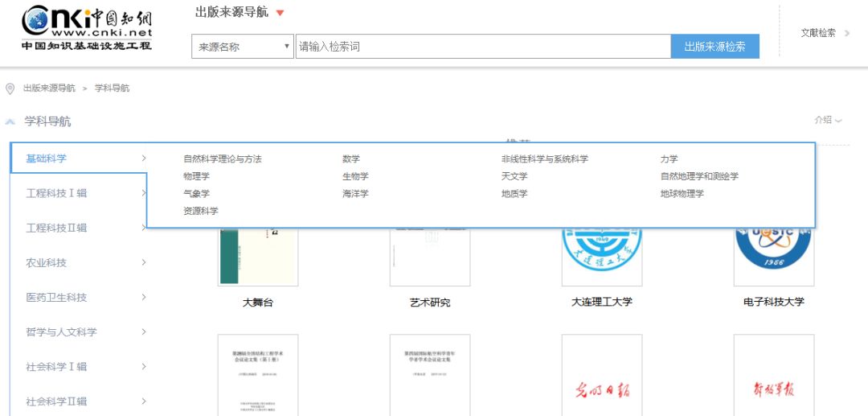
Task: Open the 电子科技大学 emblem thumbnail
Action: click(774, 257)
